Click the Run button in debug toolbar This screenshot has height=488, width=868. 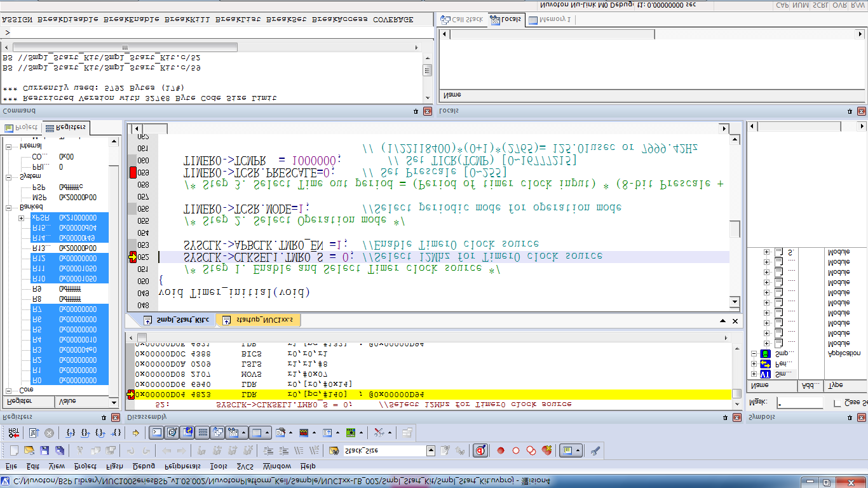[33, 433]
